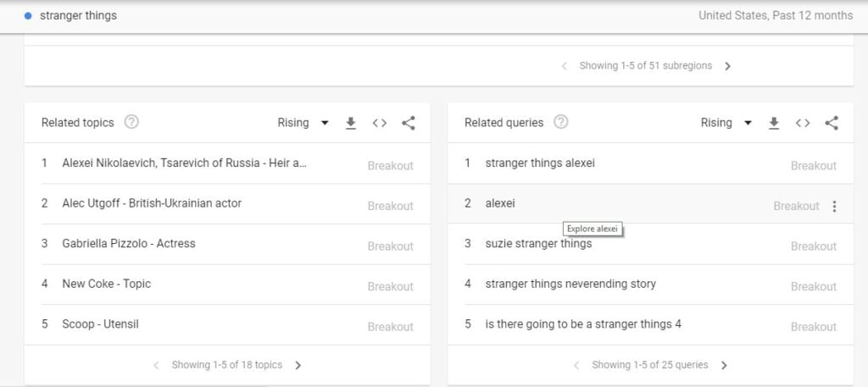This screenshot has width=868, height=387.
Task: Open topic Scoop - Utensil
Action: pos(100,324)
